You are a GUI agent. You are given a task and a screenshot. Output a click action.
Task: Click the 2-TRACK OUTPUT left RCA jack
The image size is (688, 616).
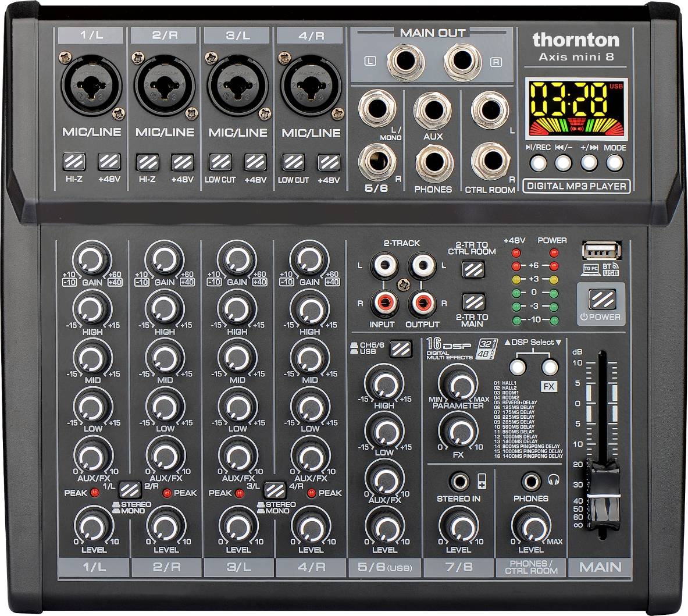pyautogui.click(x=422, y=266)
